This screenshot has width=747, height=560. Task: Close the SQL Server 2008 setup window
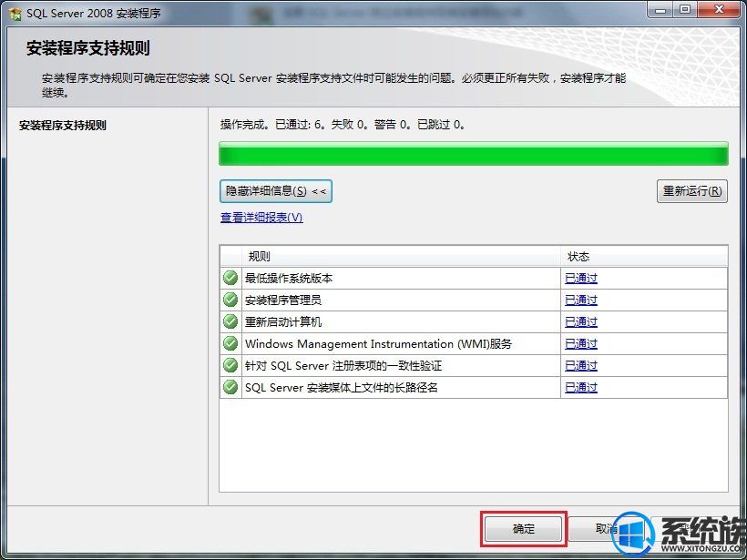pos(720,9)
